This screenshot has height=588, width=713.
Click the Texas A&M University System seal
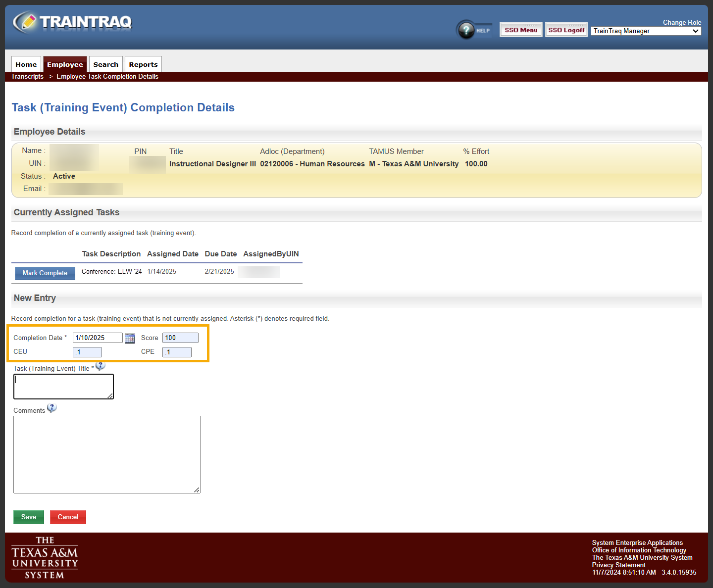(x=45, y=557)
